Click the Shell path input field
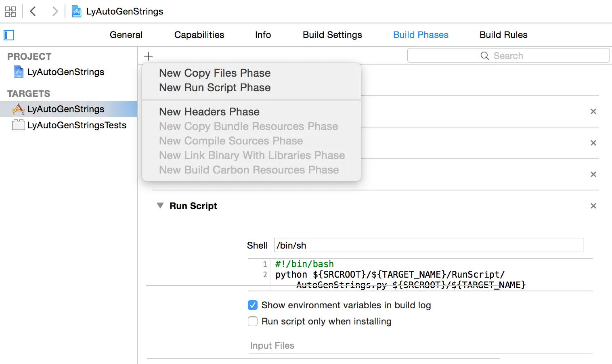The width and height of the screenshot is (612, 364). click(x=429, y=245)
